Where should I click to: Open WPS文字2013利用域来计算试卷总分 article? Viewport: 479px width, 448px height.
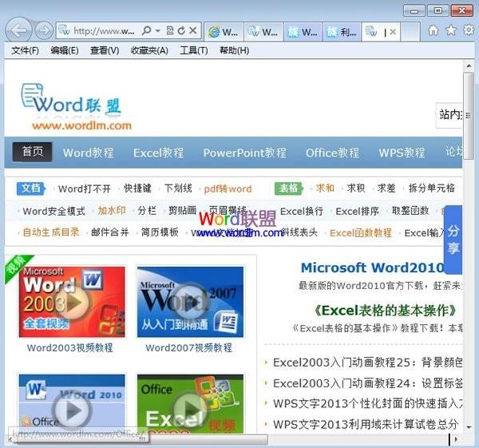click(x=366, y=425)
